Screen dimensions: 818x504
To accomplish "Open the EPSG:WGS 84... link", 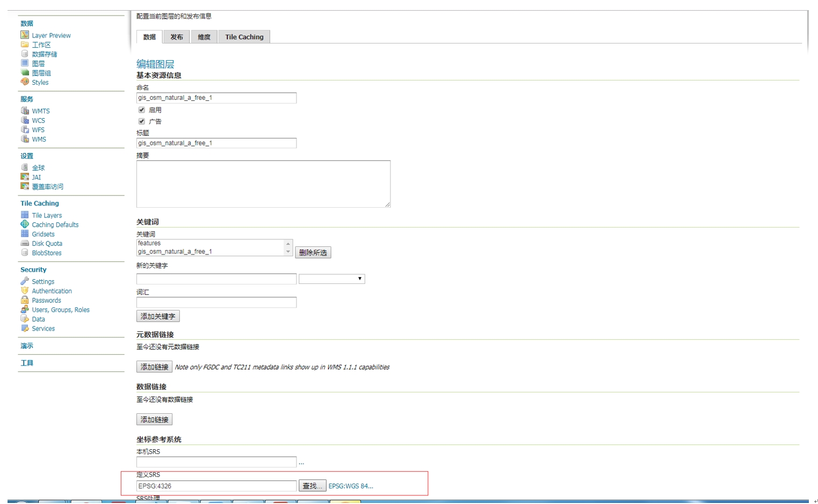I will pos(350,486).
